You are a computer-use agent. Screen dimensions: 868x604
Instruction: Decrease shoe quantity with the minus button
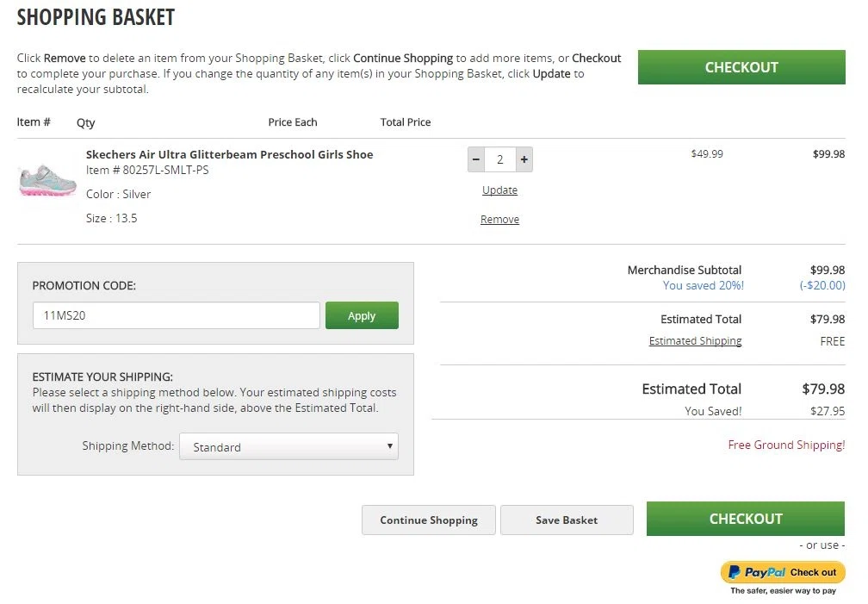476,159
